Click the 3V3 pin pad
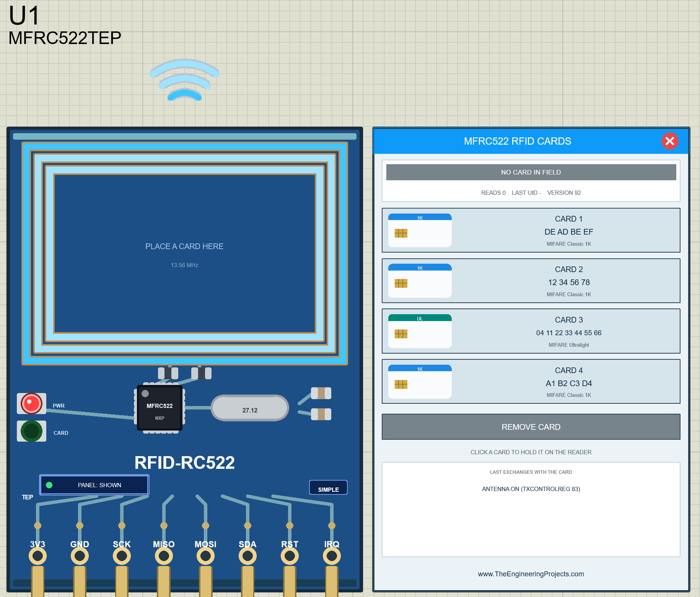700x597 pixels. (37, 556)
